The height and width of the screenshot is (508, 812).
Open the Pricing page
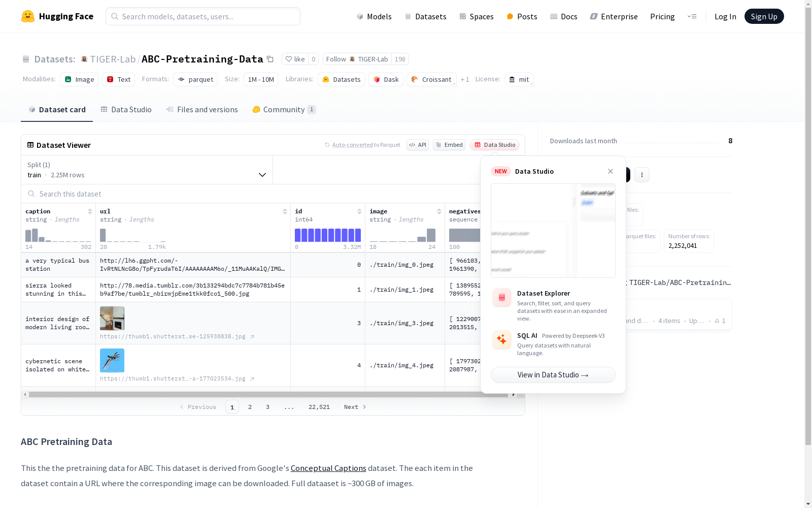[x=662, y=16]
